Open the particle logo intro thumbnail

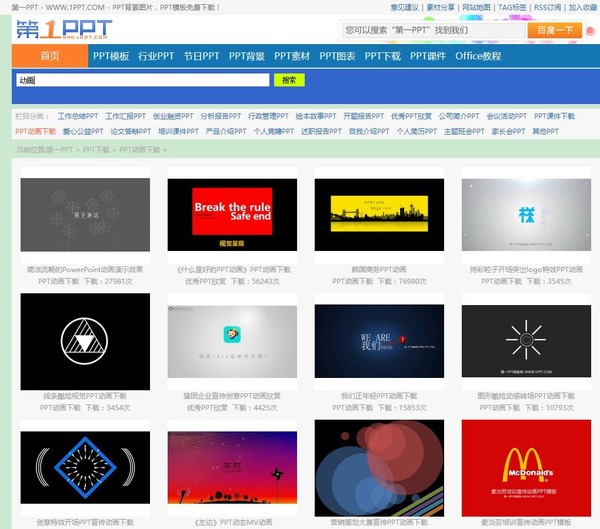[x=526, y=215]
